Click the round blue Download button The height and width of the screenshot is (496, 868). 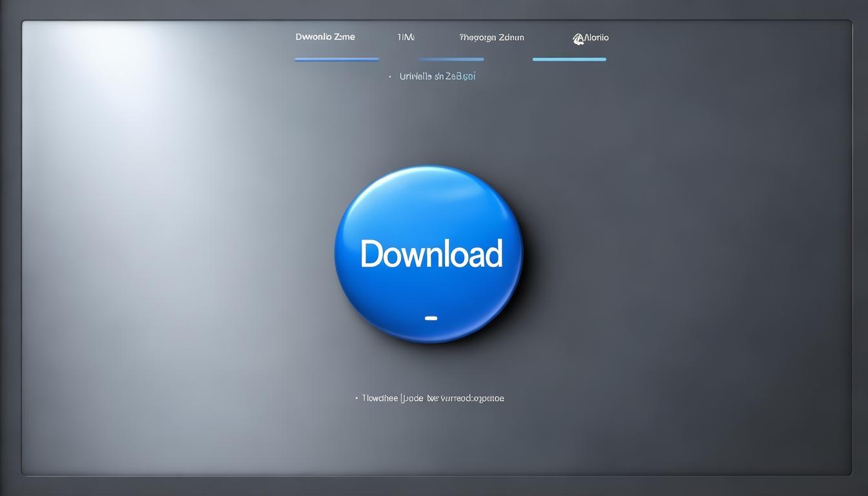[429, 254]
